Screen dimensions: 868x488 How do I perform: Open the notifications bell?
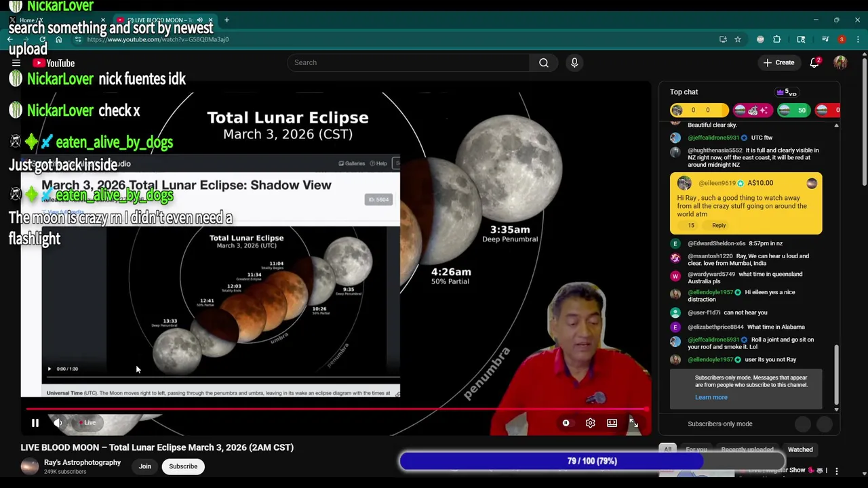pyautogui.click(x=814, y=62)
